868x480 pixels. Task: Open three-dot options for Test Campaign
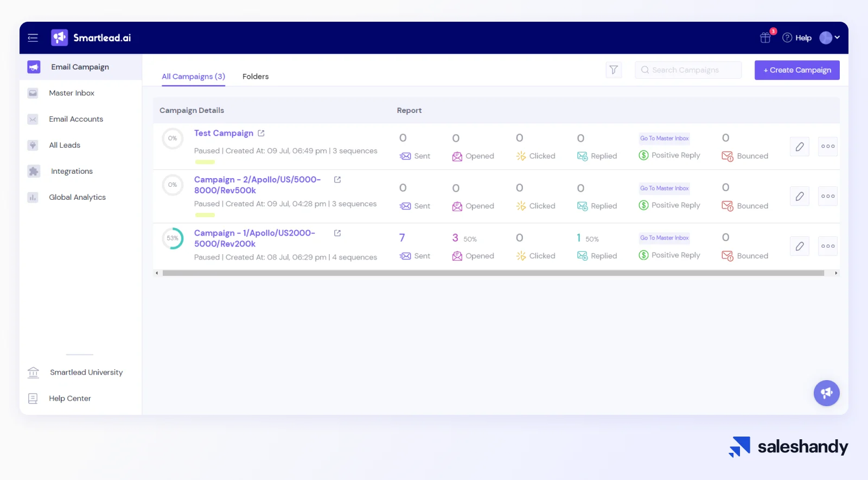pyautogui.click(x=827, y=147)
